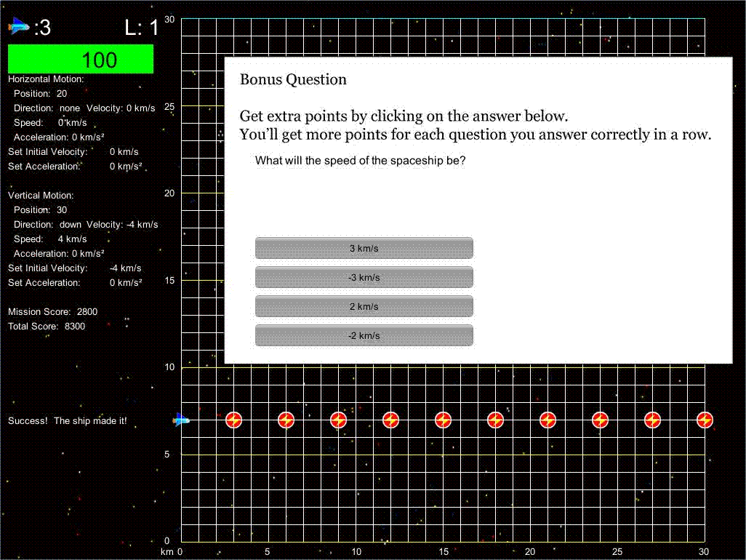
Task: Click the energy orb at 15 km
Action: pyautogui.click(x=443, y=420)
